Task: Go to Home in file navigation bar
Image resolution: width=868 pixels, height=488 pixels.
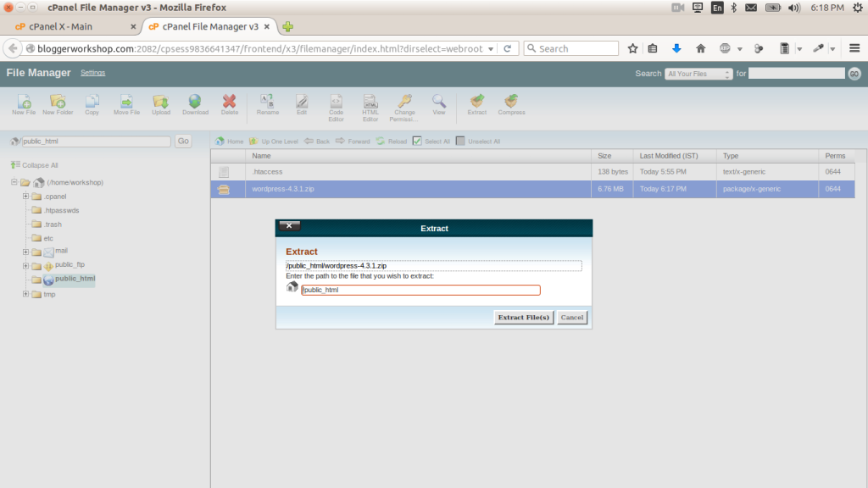Action: click(x=229, y=141)
